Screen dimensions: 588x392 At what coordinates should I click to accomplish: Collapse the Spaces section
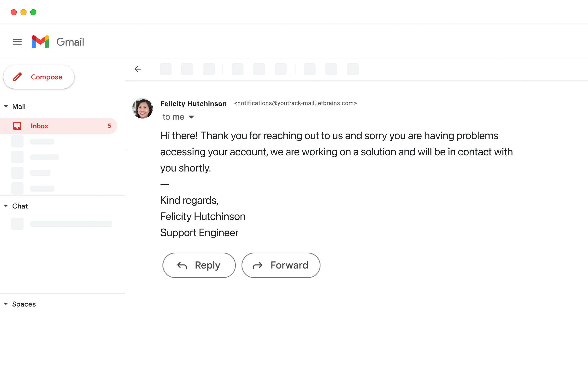click(x=6, y=304)
